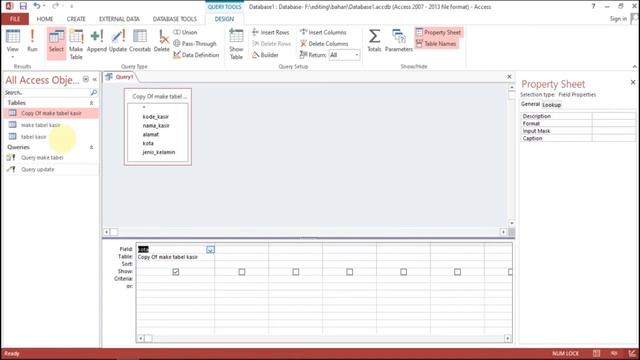Switch to HOME ribbon tab

pos(45,19)
